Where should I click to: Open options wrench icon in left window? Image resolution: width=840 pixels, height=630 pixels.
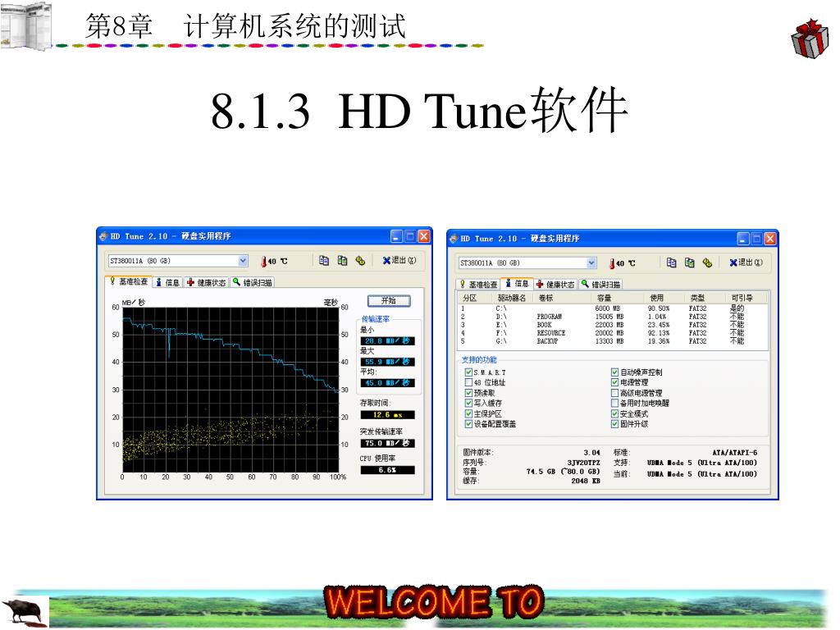[361, 261]
